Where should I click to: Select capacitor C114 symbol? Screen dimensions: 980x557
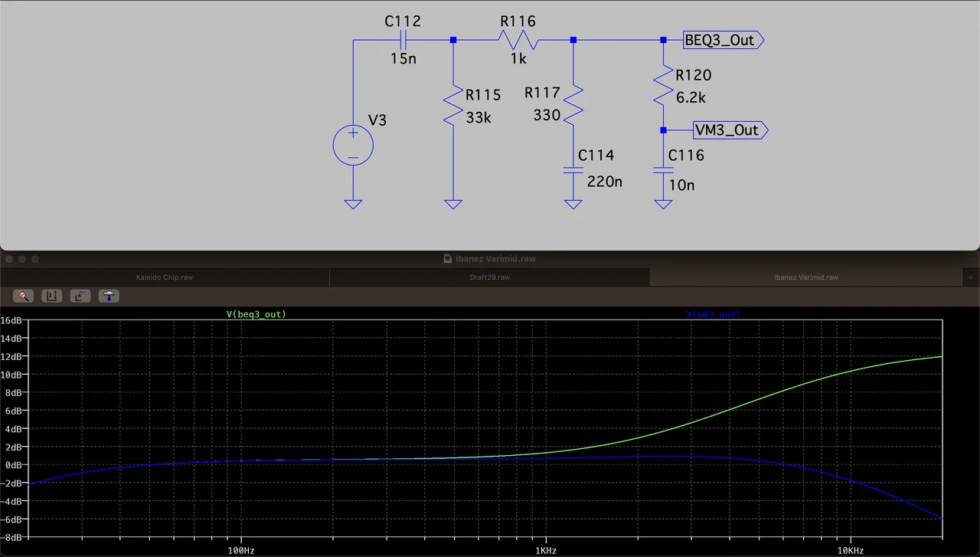click(x=573, y=171)
